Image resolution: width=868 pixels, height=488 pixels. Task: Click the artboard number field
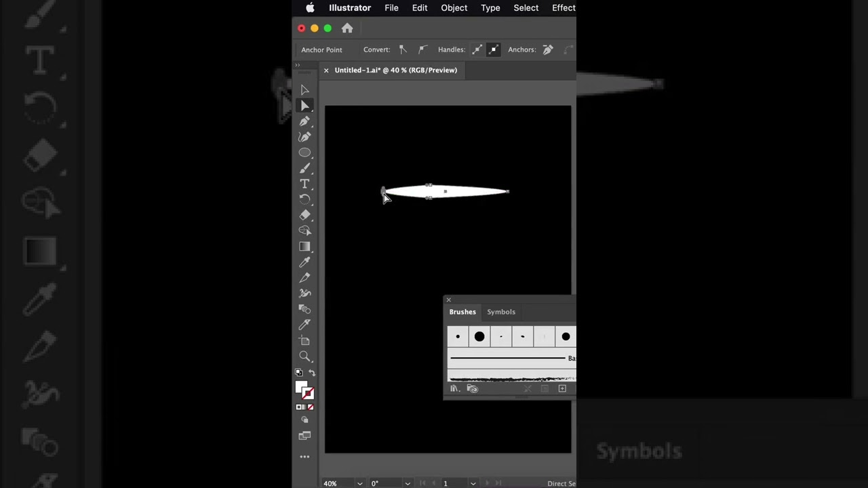(x=454, y=483)
